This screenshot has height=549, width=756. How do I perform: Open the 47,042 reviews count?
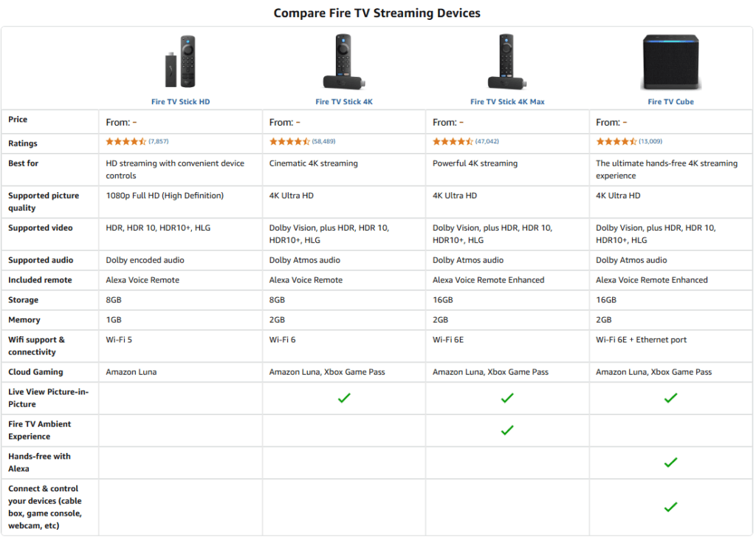tap(487, 141)
